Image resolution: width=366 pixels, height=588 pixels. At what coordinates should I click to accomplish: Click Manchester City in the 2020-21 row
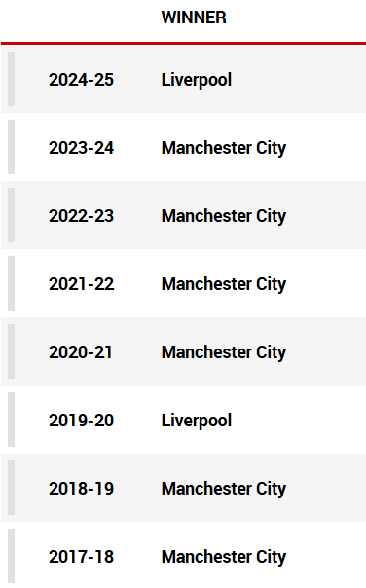click(x=224, y=353)
